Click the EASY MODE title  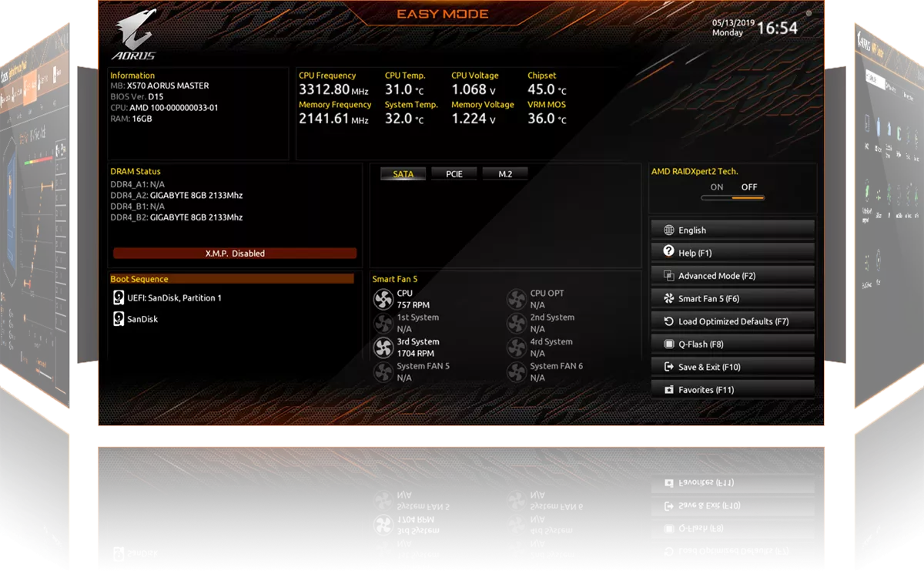442,14
